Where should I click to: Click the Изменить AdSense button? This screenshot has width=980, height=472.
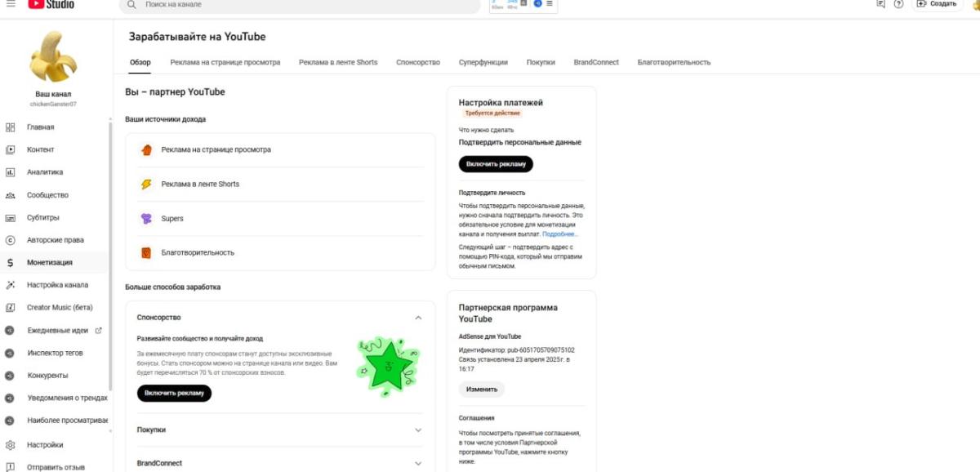[x=482, y=390]
